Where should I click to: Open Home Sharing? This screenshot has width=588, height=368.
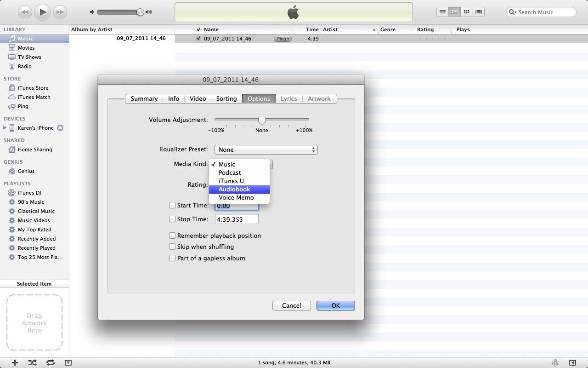[34, 149]
